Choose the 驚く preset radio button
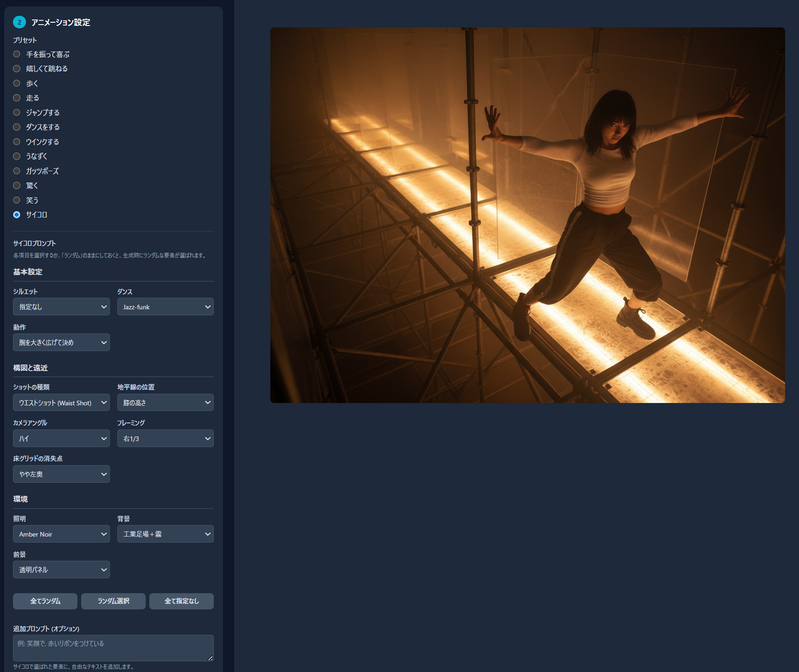The image size is (799, 672). pyautogui.click(x=17, y=186)
